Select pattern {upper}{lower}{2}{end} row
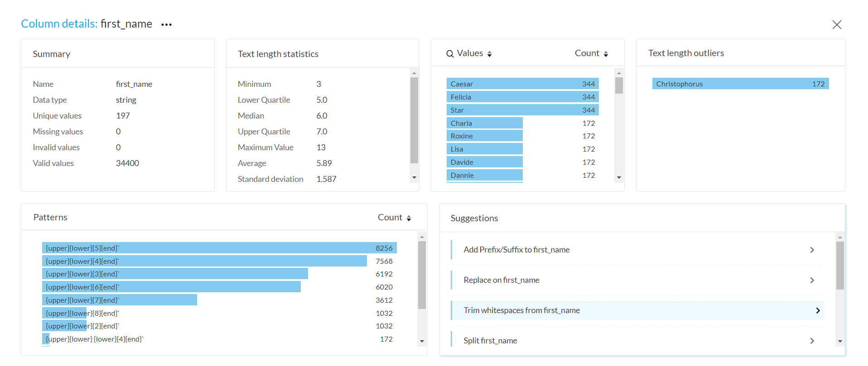Viewport: 868px width, 366px height. click(x=219, y=326)
